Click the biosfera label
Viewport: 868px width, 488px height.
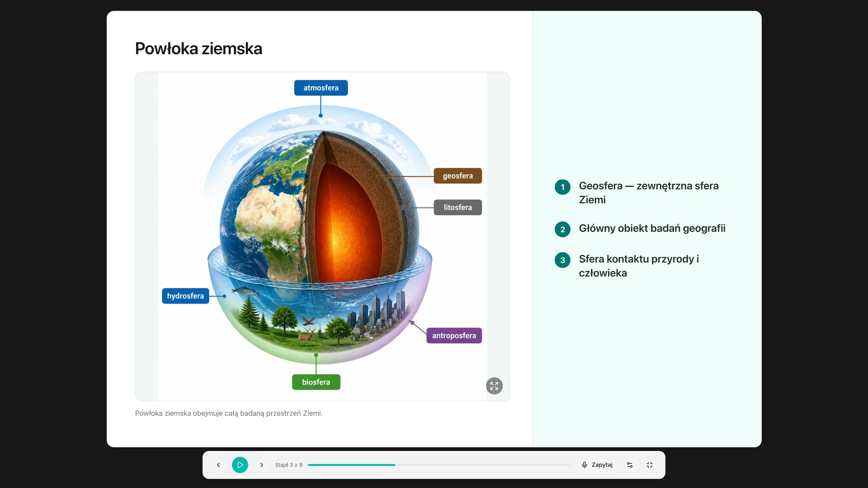(316, 382)
